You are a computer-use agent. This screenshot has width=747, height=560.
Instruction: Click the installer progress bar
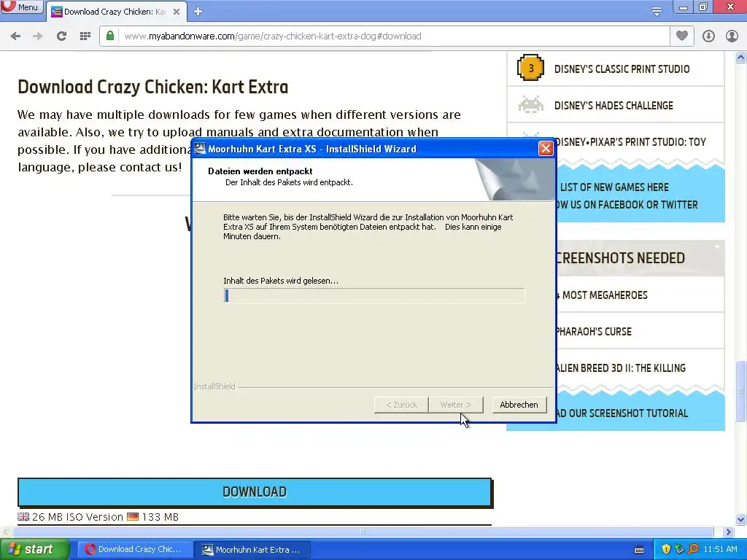pos(374,296)
